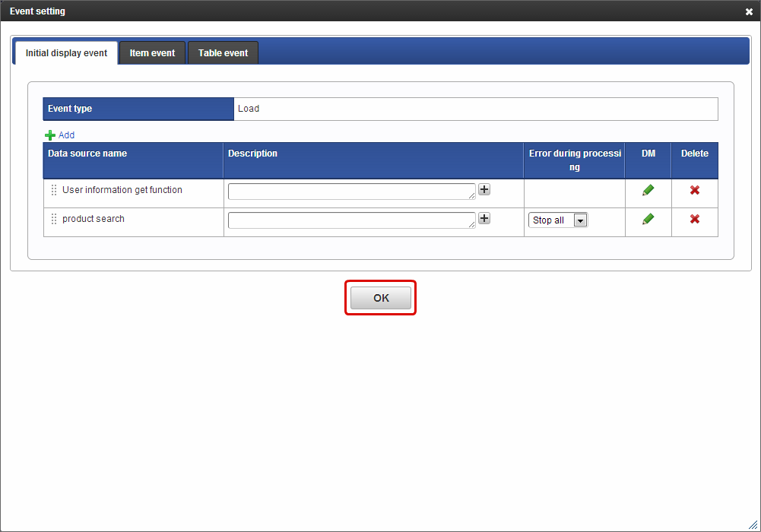
Task: Open the Stop all error processing dropdown
Action: point(558,220)
